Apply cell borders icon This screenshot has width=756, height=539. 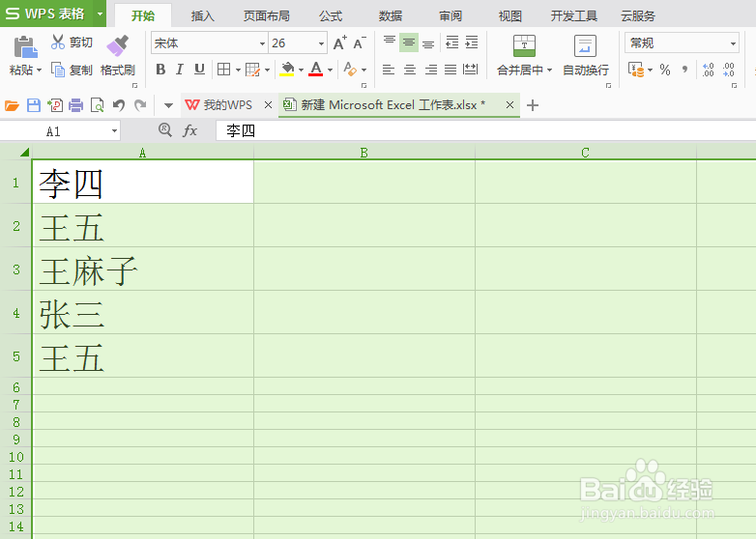[x=223, y=70]
